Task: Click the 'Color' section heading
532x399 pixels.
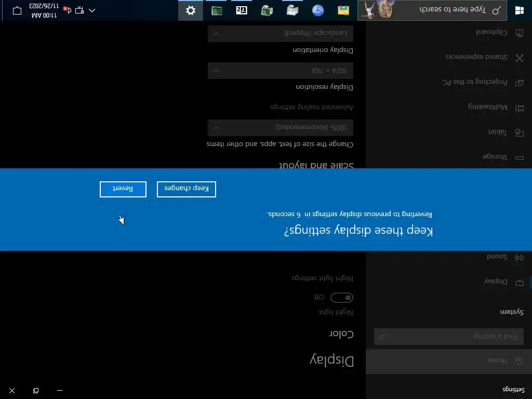Action: point(341,334)
